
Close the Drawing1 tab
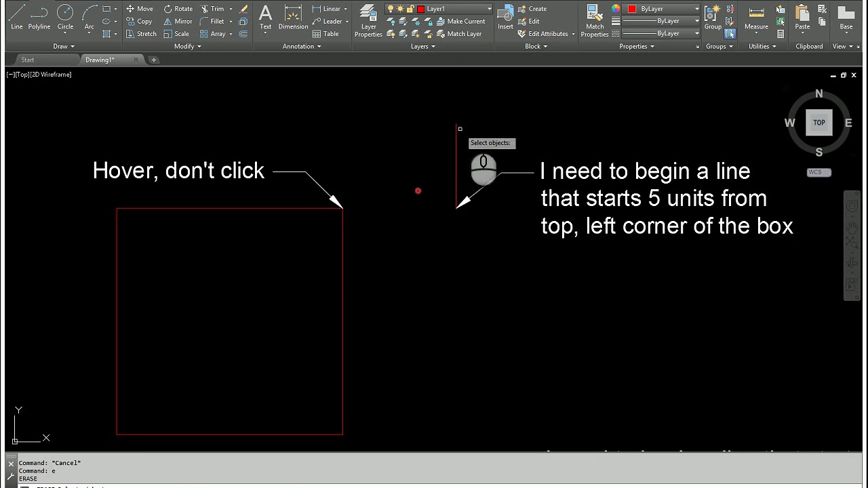click(136, 60)
